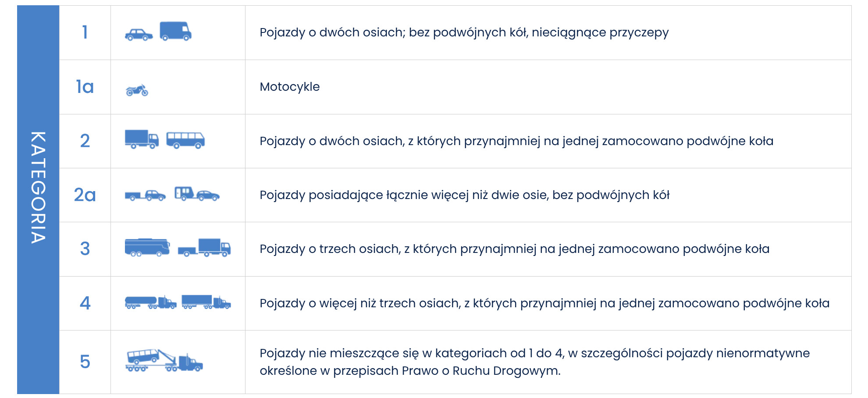This screenshot has height=398, width=868.
Task: Select the 'Pojazdy o trzech osiach' description
Action: click(514, 249)
